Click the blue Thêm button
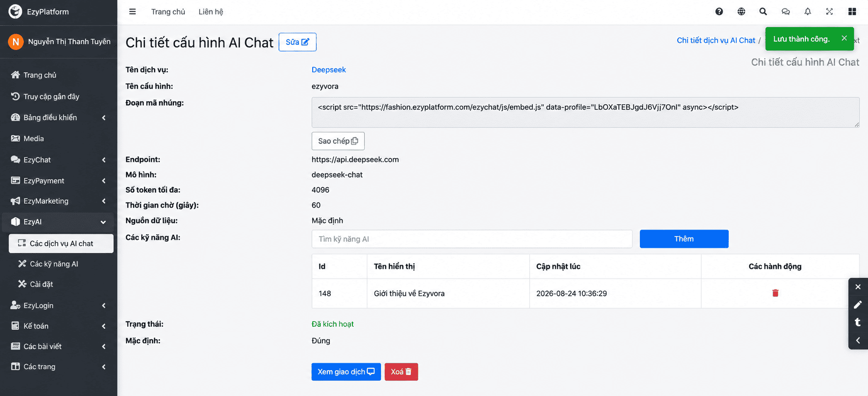The height and width of the screenshot is (396, 868). pyautogui.click(x=684, y=239)
